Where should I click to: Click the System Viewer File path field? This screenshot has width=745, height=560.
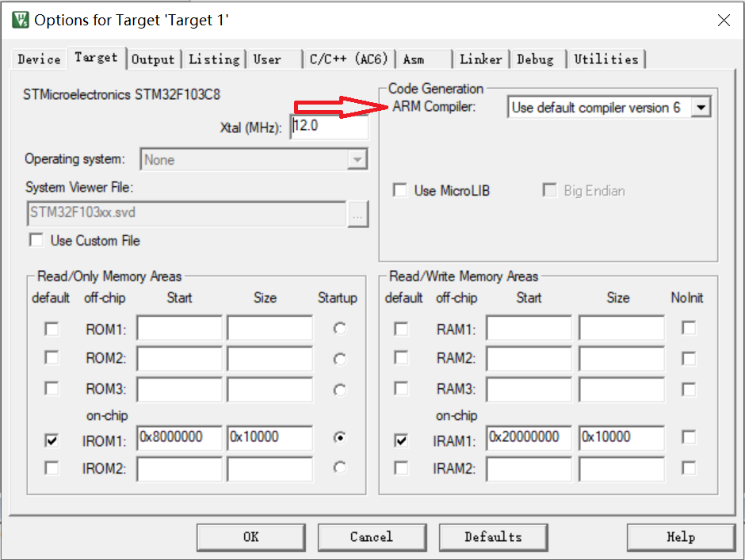tap(186, 213)
